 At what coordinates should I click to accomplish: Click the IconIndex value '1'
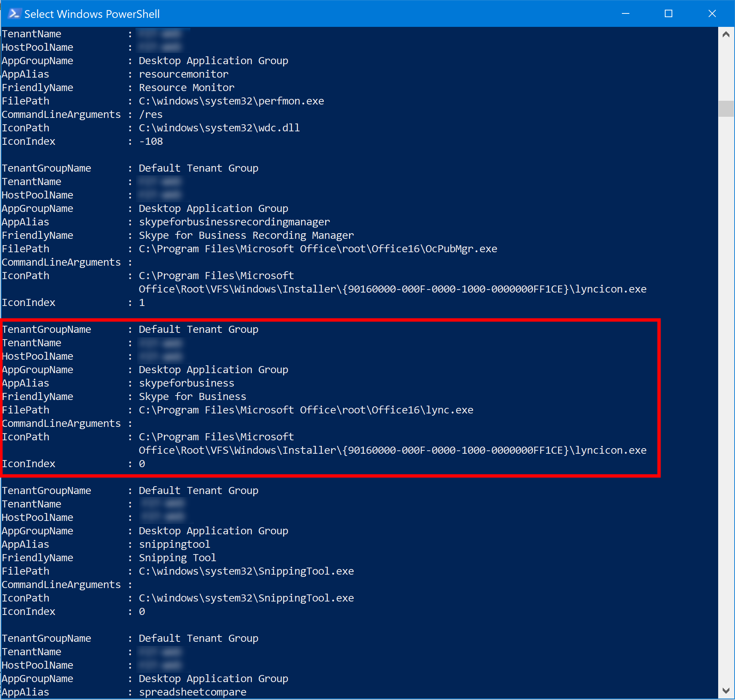click(142, 303)
